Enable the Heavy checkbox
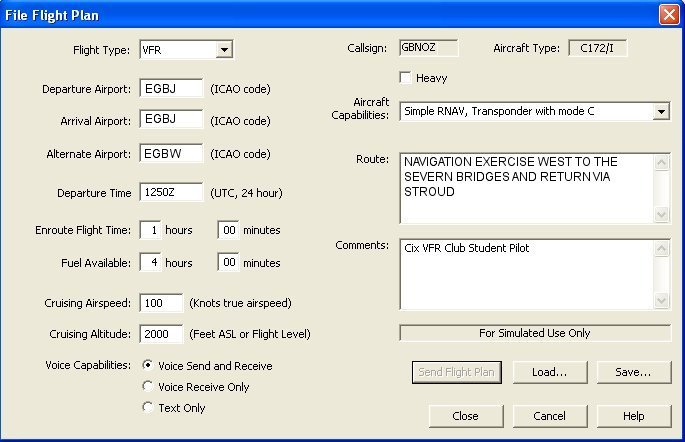This screenshot has height=442, width=685. point(406,78)
